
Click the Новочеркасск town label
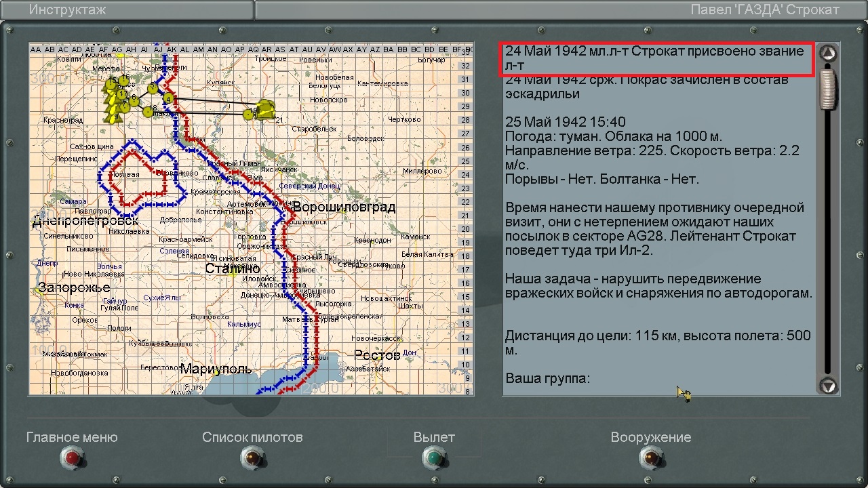378,338
